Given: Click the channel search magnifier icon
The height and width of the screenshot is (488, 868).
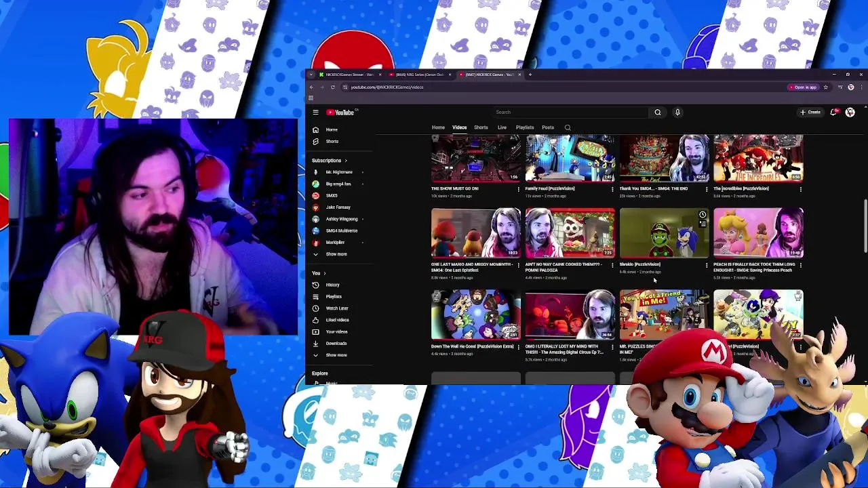Looking at the screenshot, I should tap(568, 127).
